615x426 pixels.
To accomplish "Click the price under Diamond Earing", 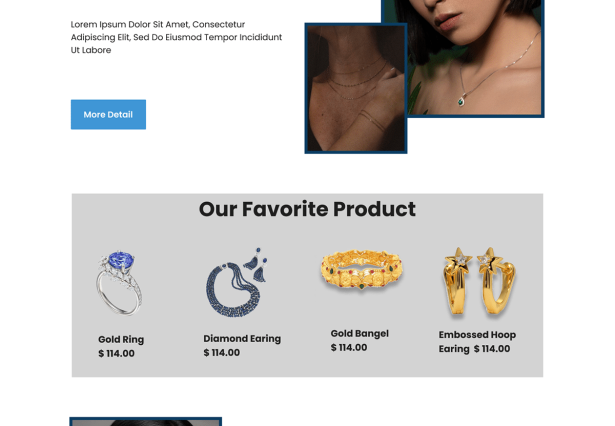I will (222, 353).
